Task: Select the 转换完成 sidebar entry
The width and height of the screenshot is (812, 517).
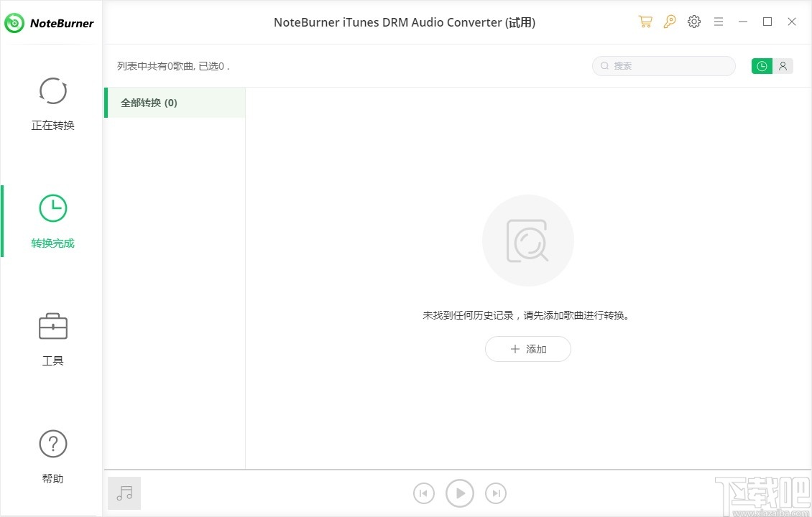Action: 52,220
